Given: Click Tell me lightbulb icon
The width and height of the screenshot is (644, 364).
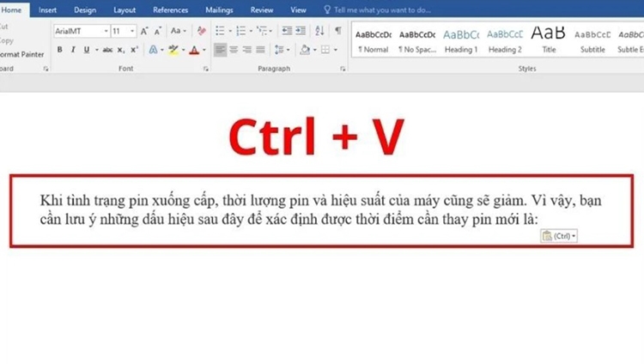Looking at the screenshot, I should click(327, 9).
